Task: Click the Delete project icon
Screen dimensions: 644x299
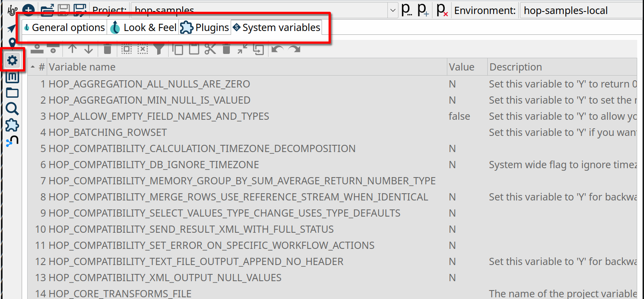Action: pos(442,10)
